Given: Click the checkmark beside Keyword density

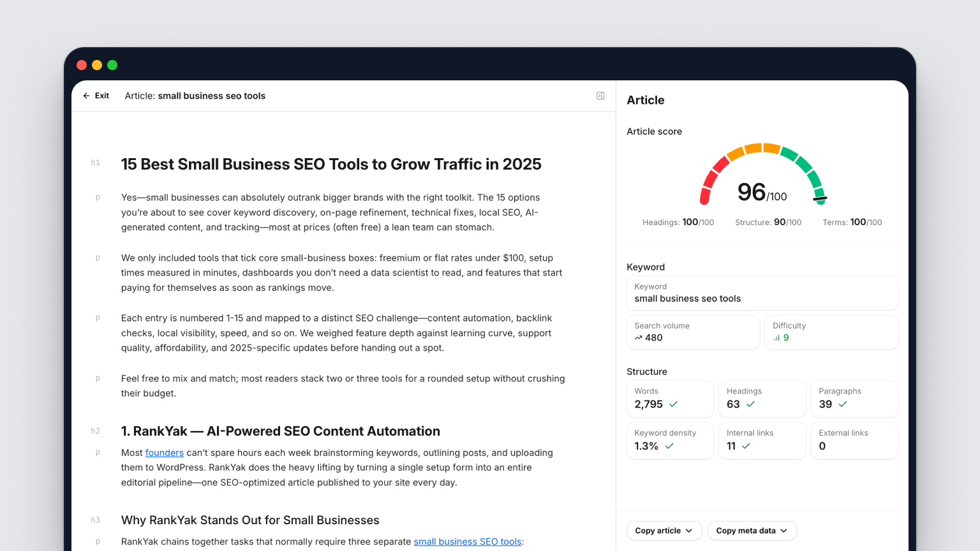Looking at the screenshot, I should pos(669,446).
